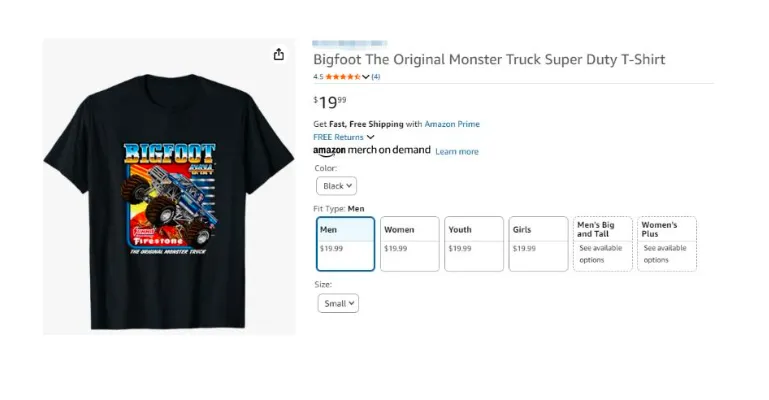Click the share icon above the shirt image
The height and width of the screenshot is (400, 769).
click(x=279, y=55)
